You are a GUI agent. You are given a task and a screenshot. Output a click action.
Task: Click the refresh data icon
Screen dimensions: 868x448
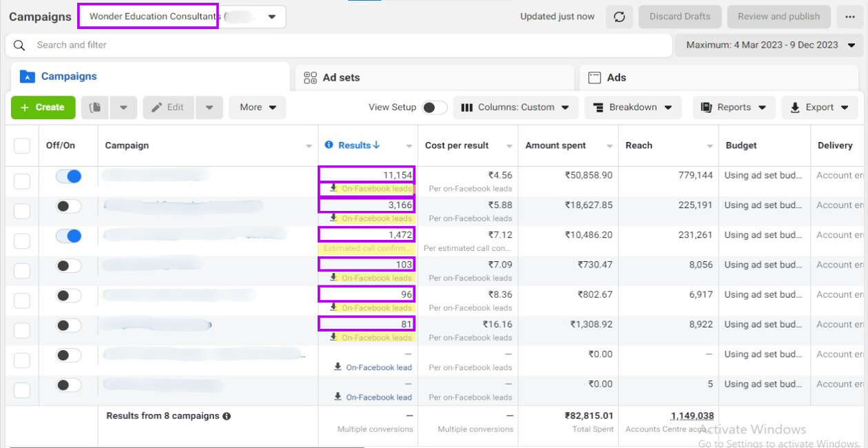coord(619,17)
